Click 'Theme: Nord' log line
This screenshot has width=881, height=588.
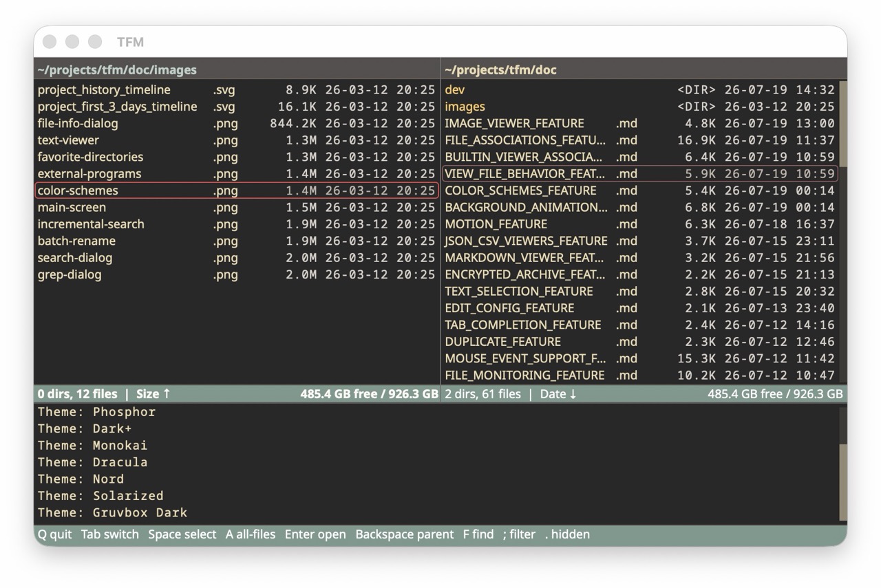(81, 479)
